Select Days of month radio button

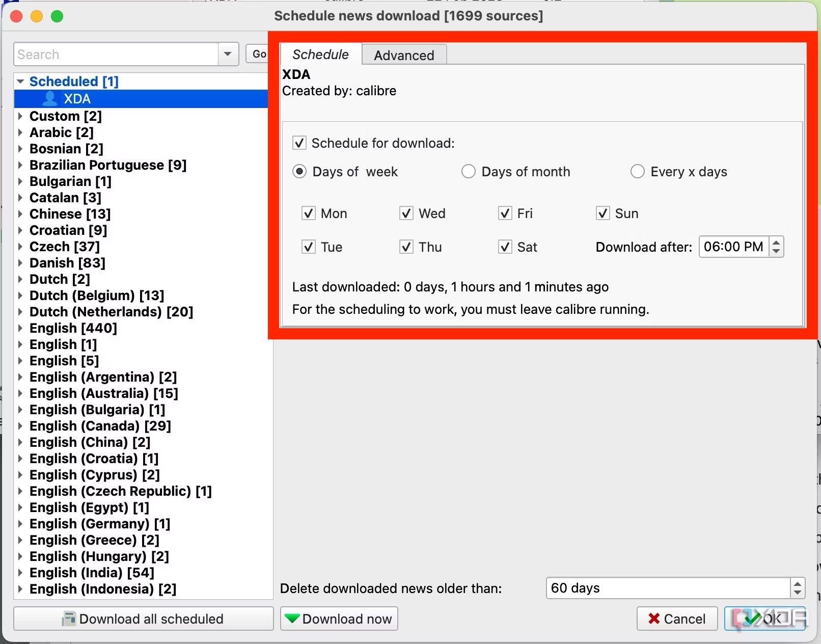click(469, 171)
